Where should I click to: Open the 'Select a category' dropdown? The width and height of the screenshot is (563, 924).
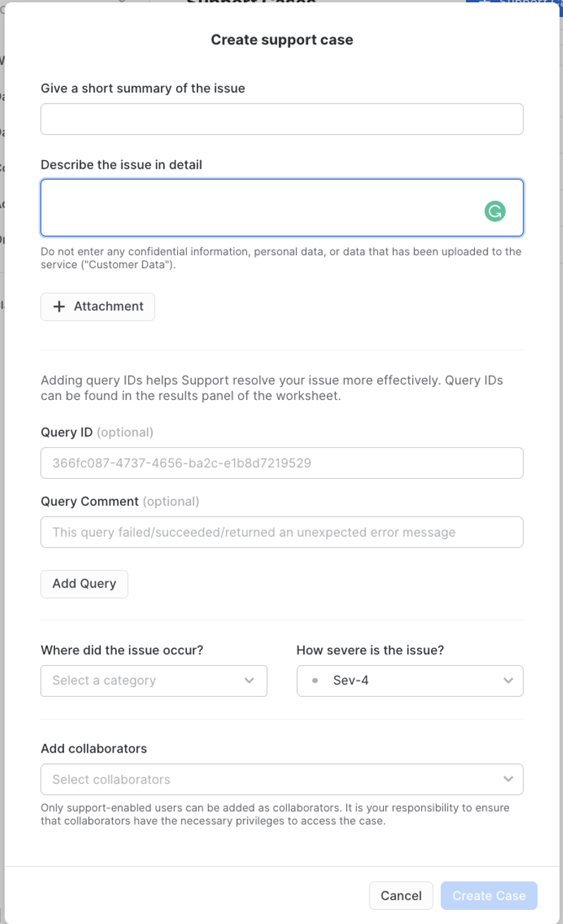154,681
